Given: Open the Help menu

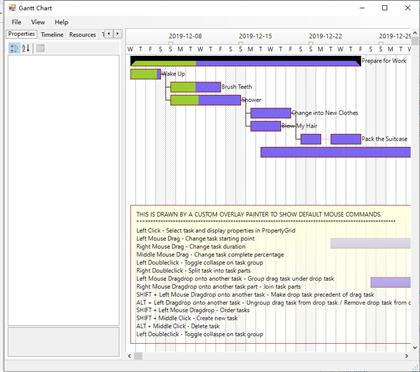Looking at the screenshot, I should tap(61, 22).
